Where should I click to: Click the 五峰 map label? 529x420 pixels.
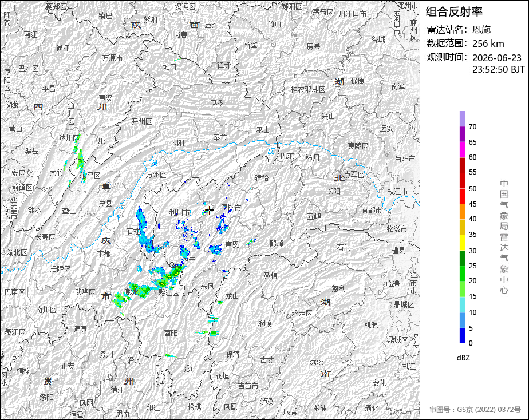click(x=314, y=216)
